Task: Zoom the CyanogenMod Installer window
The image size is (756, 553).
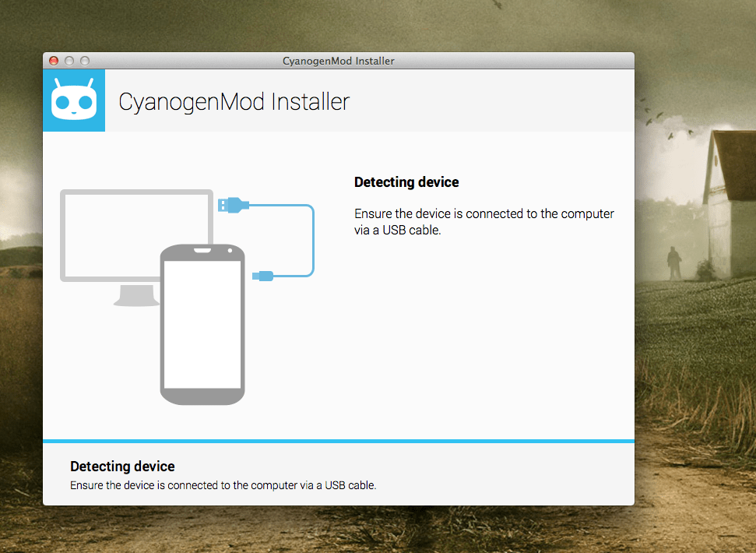Action: (x=85, y=61)
